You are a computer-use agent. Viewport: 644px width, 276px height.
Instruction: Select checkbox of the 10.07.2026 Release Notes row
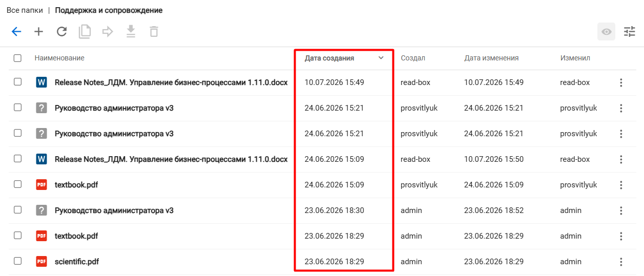click(17, 82)
